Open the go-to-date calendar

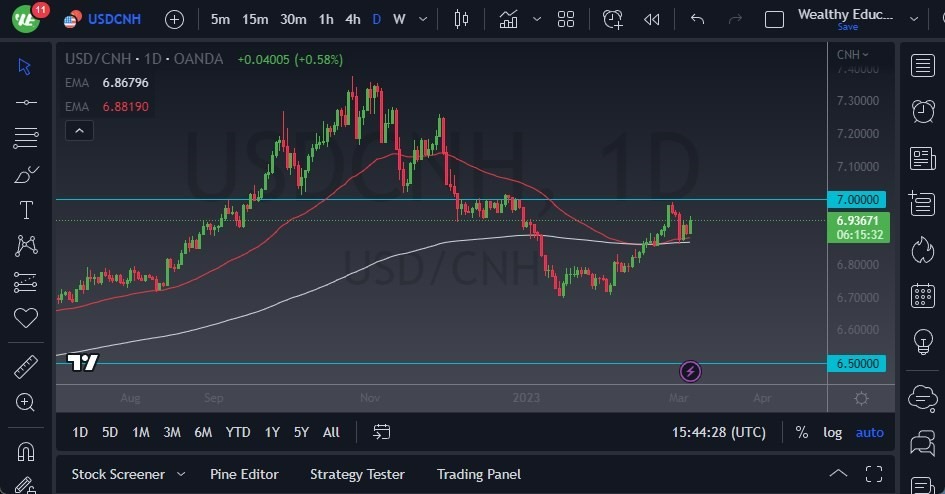(381, 432)
